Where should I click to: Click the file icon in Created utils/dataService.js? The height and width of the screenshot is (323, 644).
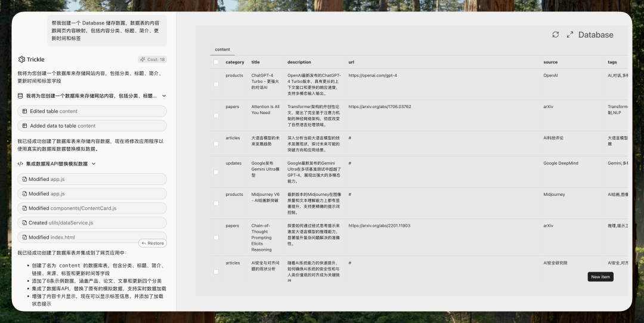tap(24, 223)
